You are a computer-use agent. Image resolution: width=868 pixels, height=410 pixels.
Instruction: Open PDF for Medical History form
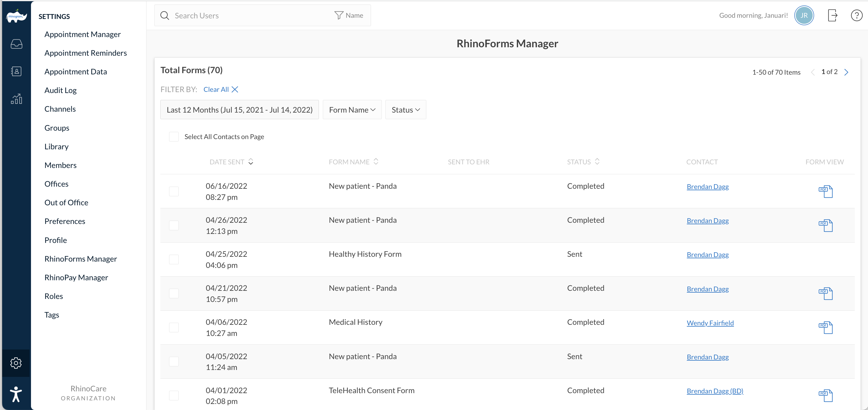(825, 328)
